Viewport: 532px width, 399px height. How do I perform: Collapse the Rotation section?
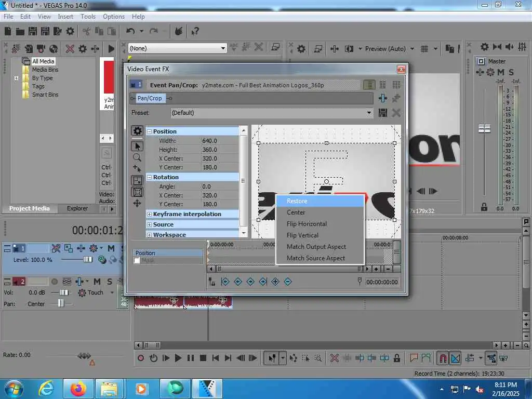[x=149, y=177]
